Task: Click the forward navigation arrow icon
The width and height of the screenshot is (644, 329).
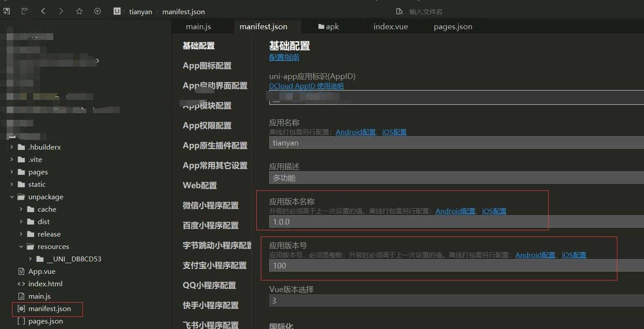Action: (60, 11)
